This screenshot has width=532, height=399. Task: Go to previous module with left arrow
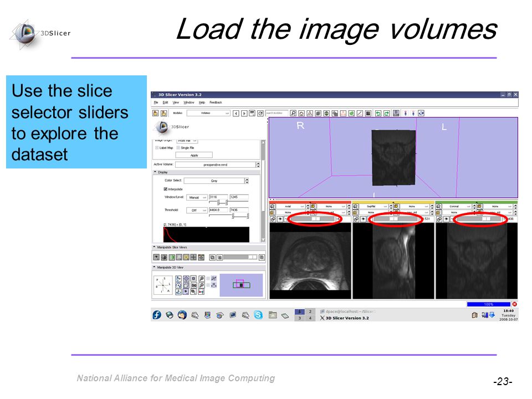click(x=236, y=113)
